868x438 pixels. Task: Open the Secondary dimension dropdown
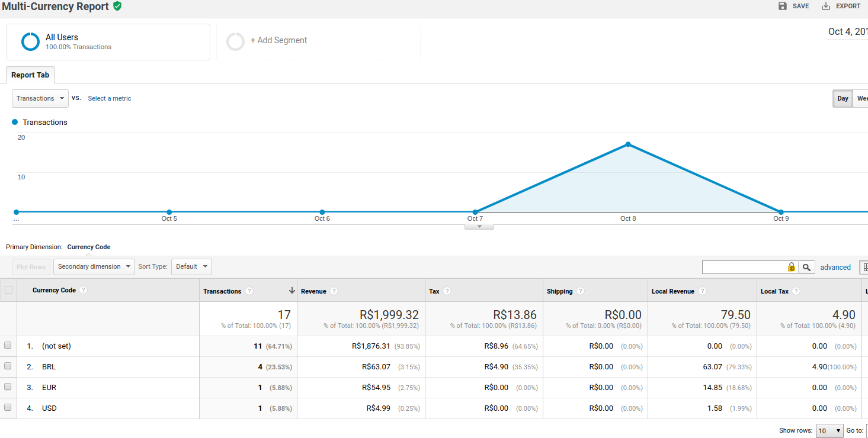(94, 267)
